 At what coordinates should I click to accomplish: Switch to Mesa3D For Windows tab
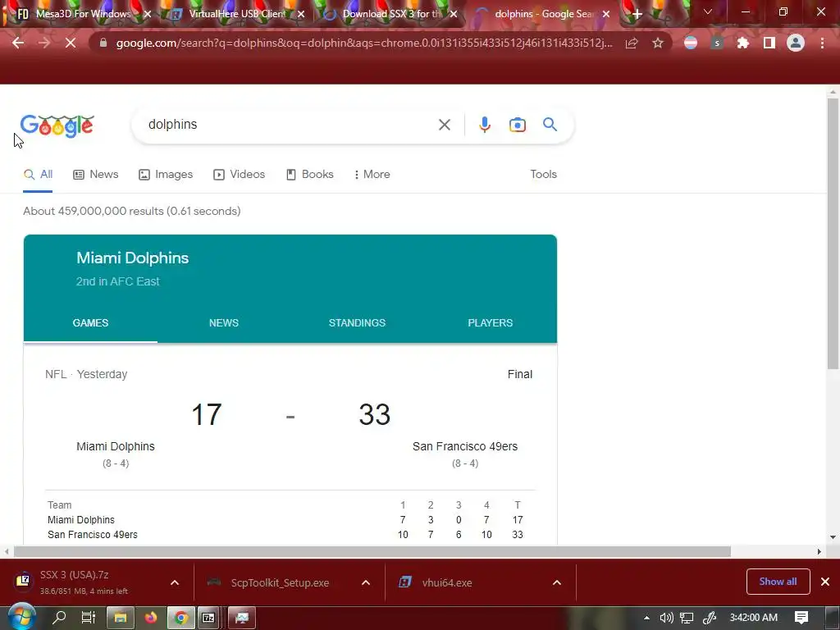pos(83,14)
